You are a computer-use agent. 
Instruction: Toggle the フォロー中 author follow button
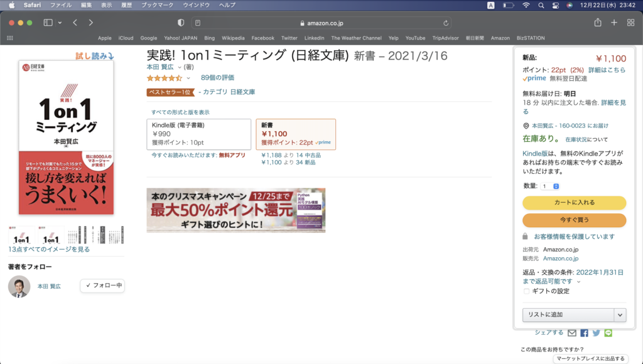point(102,286)
